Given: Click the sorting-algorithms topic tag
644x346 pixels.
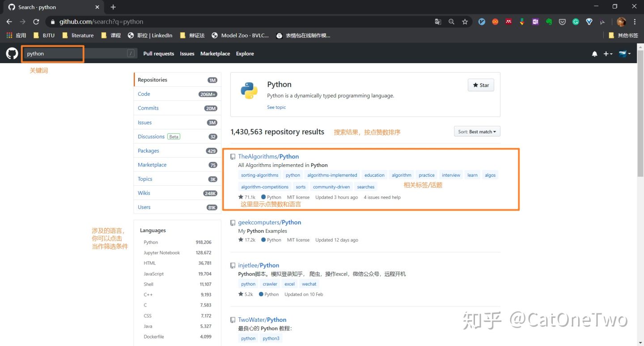Looking at the screenshot, I should pyautogui.click(x=260, y=175).
